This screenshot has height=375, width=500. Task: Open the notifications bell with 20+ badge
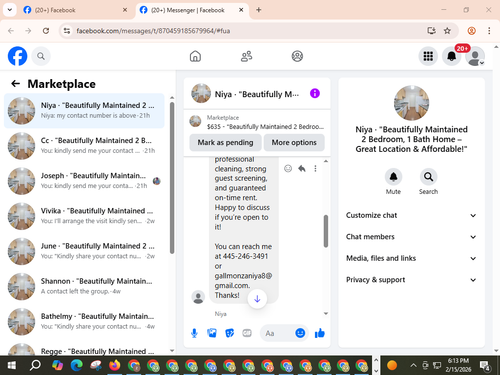pyautogui.click(x=452, y=56)
